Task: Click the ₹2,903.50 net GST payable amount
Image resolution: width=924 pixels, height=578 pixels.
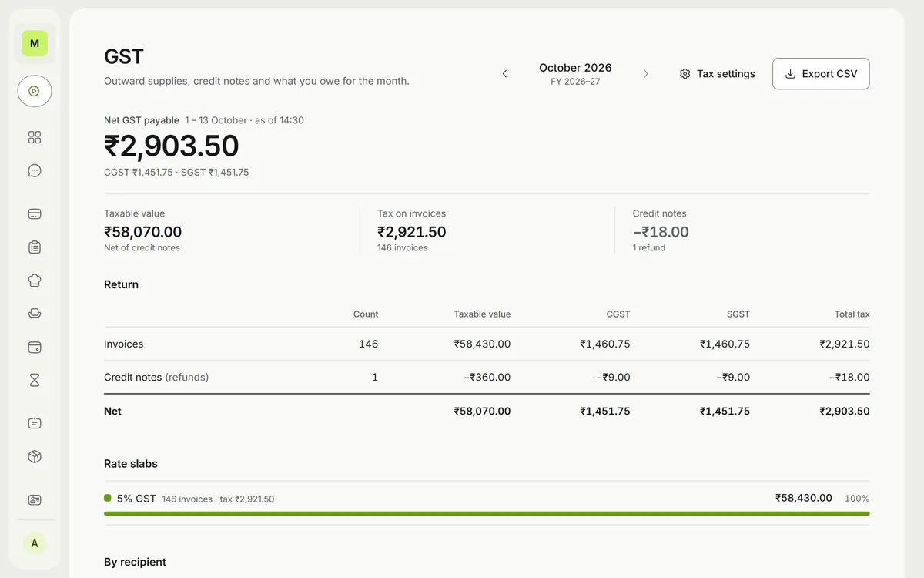Action: (172, 146)
